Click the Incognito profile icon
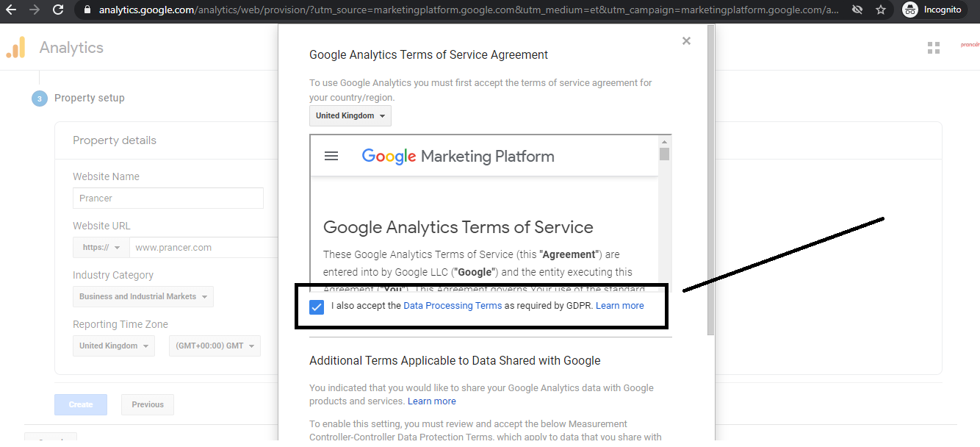Viewport: 980px width, 447px height. coord(909,10)
